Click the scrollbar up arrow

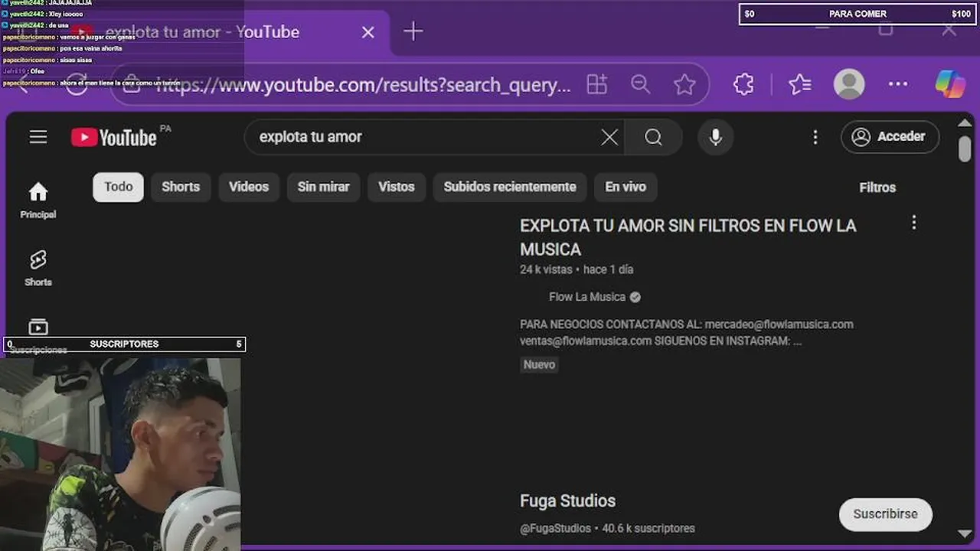click(x=965, y=122)
